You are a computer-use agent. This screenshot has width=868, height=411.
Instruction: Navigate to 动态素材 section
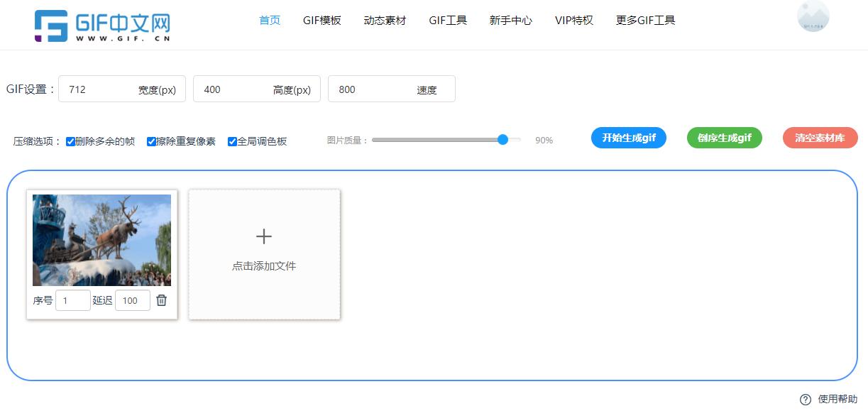[x=384, y=21]
